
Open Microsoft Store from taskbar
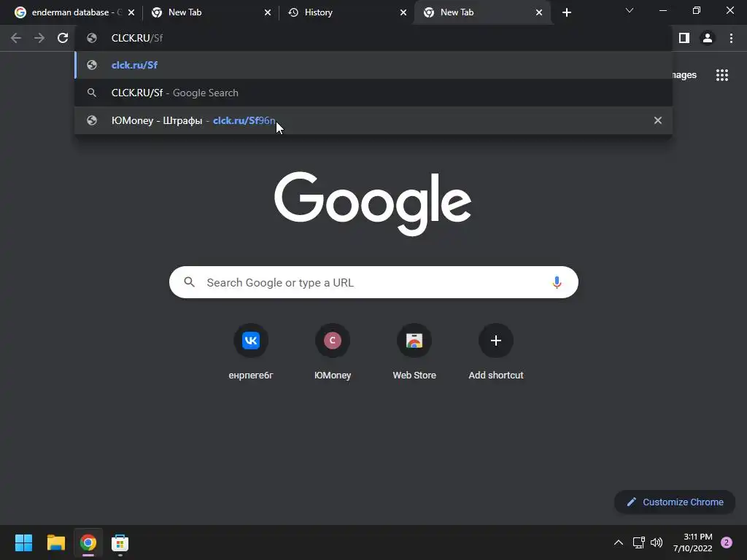pyautogui.click(x=120, y=542)
